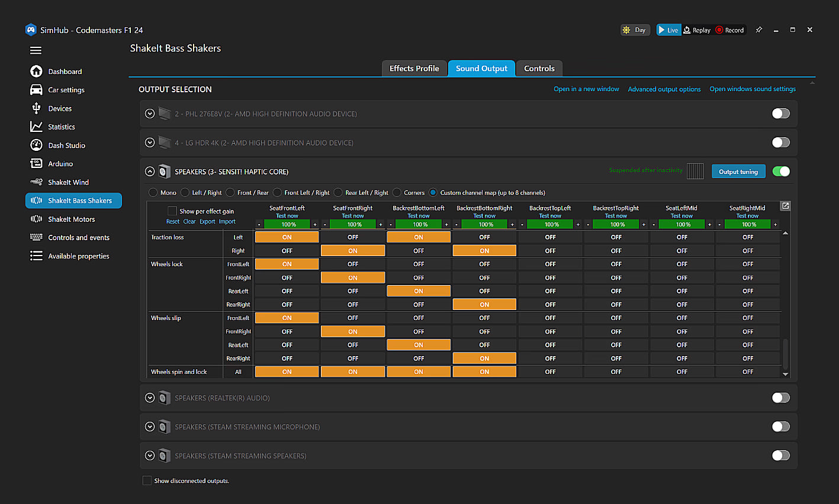The height and width of the screenshot is (504, 839).
Task: Open the Statistics chart icon
Action: pos(36,127)
